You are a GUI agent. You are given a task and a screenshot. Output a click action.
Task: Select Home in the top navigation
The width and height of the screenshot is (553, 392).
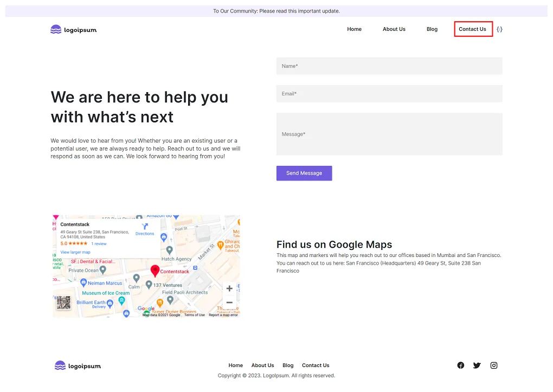click(354, 29)
